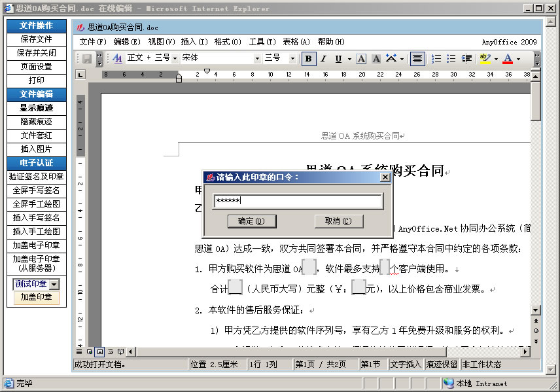560x392 pixels.
Task: Click the Select Browse Object icon
Action: coord(536,331)
